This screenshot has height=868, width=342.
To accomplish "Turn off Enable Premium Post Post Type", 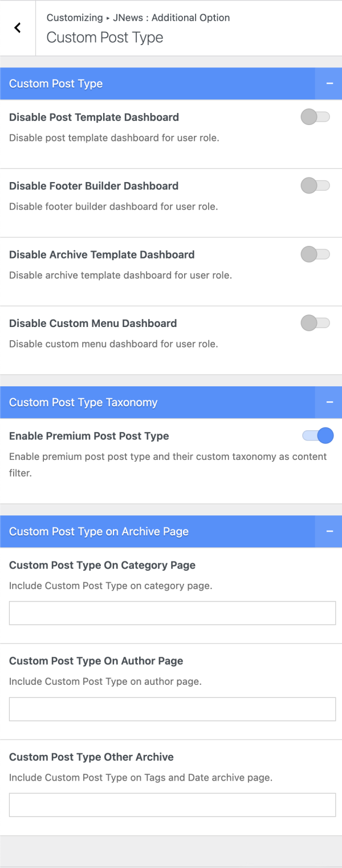I will tap(316, 435).
